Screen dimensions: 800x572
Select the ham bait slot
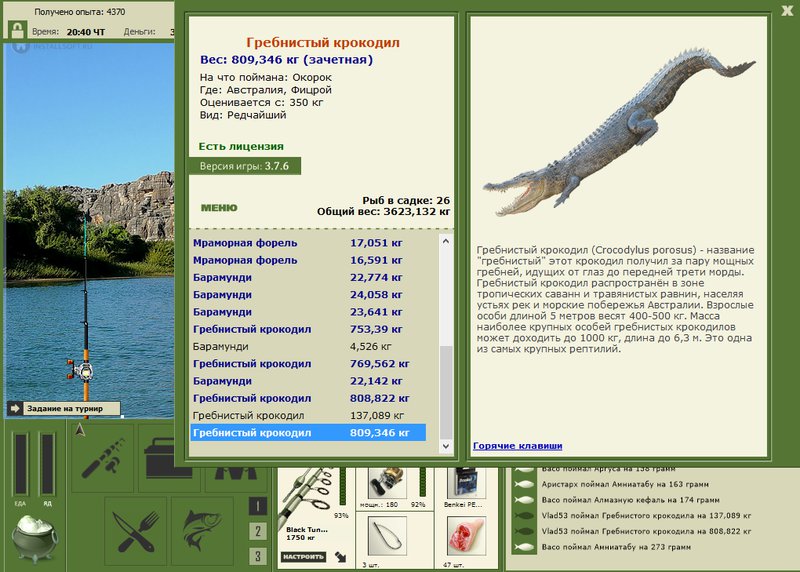coord(466,536)
